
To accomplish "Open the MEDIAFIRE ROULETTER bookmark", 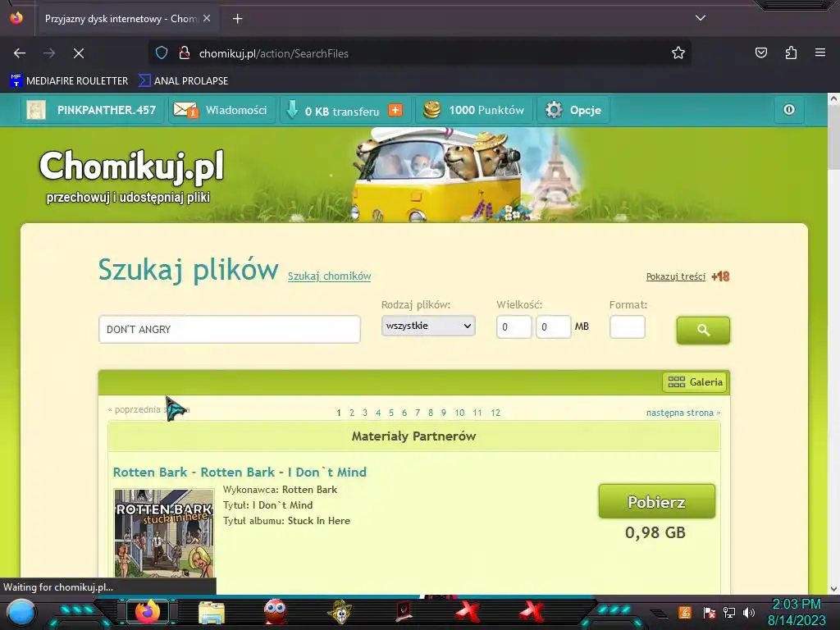I will [69, 81].
